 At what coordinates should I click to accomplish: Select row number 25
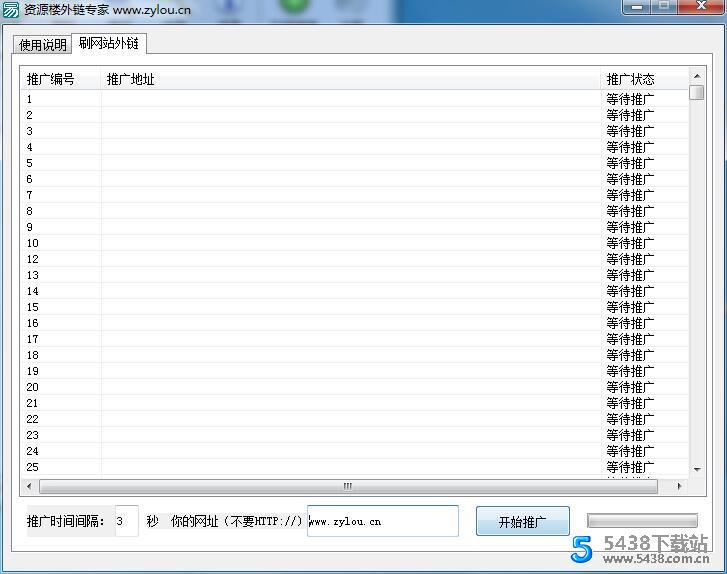[355, 467]
